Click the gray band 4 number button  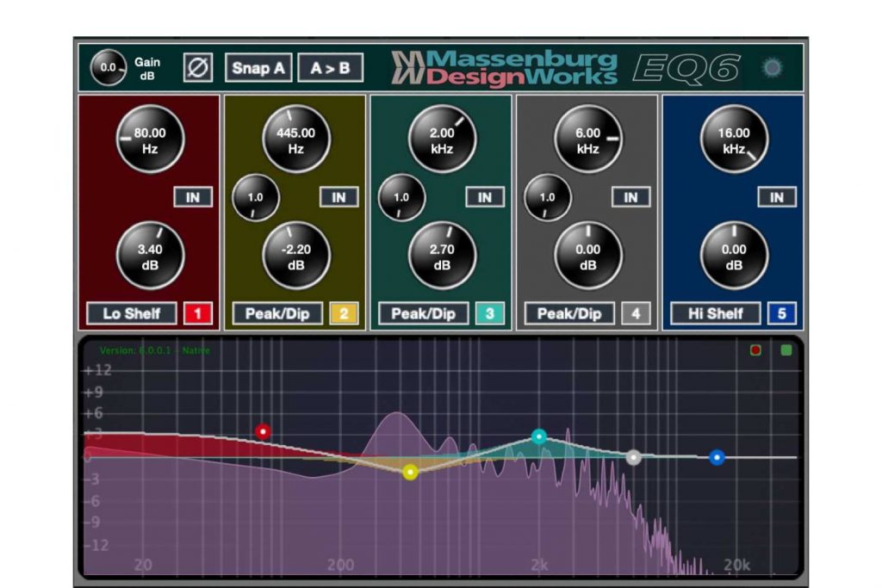click(636, 313)
